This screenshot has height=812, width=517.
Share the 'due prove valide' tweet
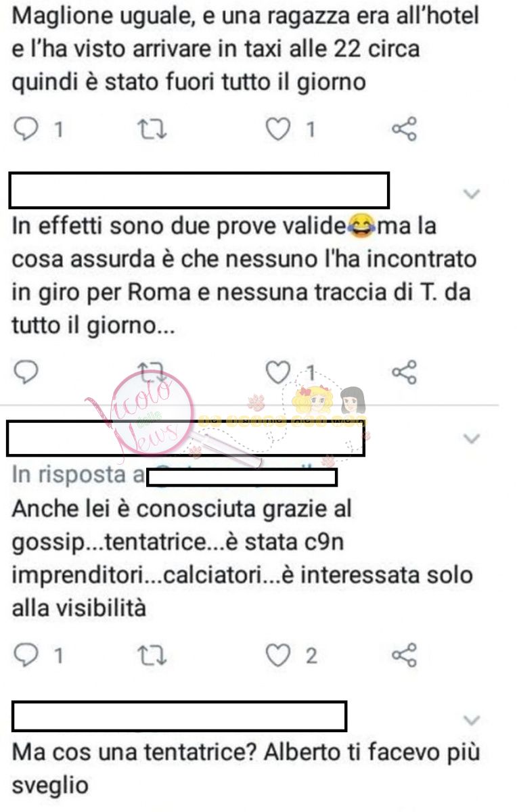[405, 371]
